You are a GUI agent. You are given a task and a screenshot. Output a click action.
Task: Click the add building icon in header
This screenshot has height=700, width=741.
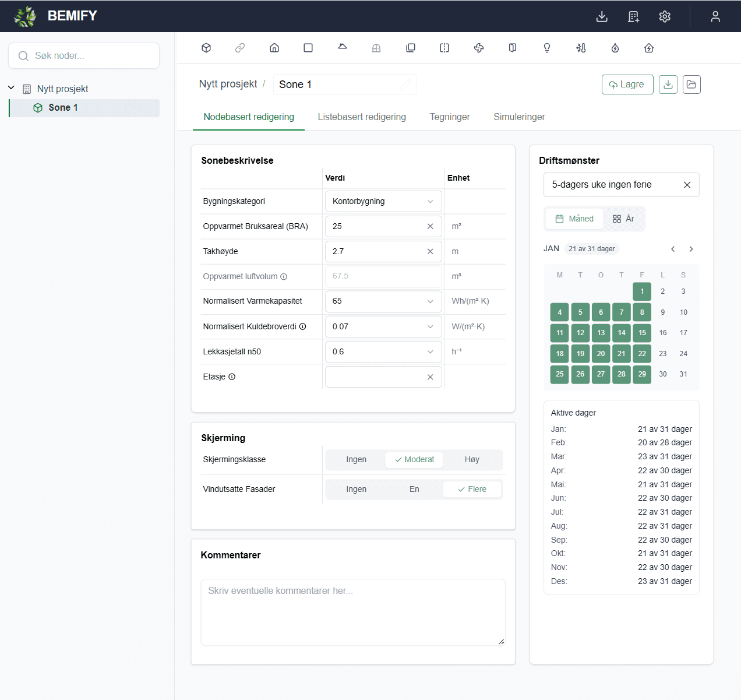pyautogui.click(x=634, y=16)
